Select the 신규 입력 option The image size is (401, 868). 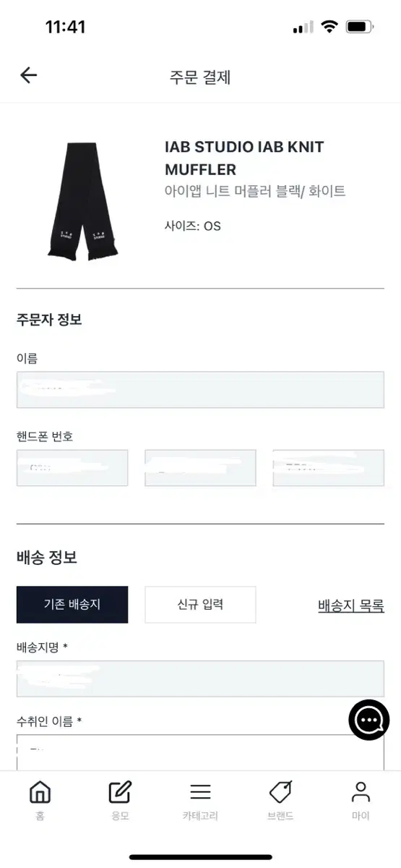click(x=200, y=605)
